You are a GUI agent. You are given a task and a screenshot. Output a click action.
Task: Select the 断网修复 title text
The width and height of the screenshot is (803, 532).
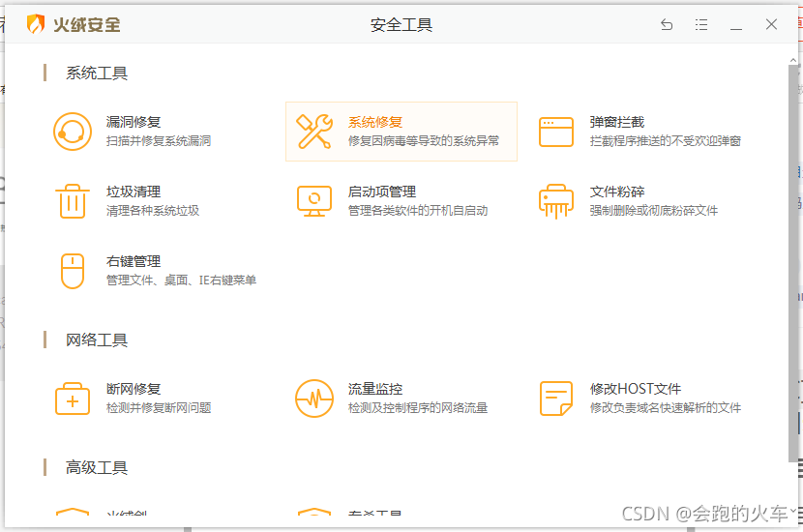(x=134, y=389)
